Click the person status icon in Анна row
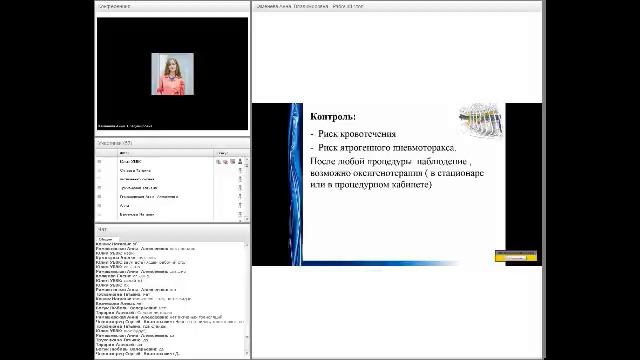640x360 pixels. pos(240,205)
